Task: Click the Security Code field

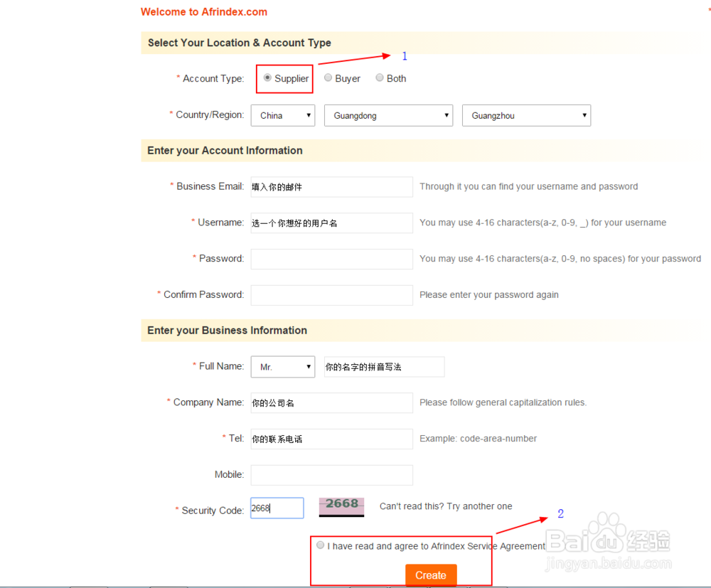Action: point(277,508)
